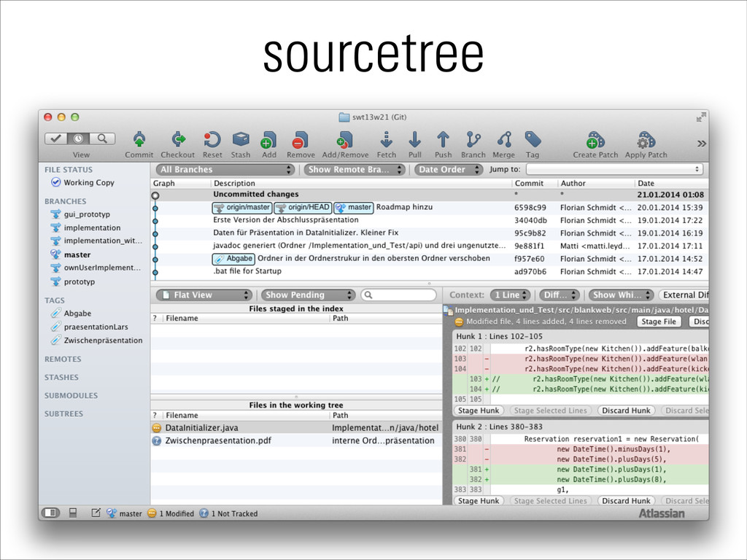Switch to log history clock view
Viewport: 747px width, 560px height.
point(78,139)
